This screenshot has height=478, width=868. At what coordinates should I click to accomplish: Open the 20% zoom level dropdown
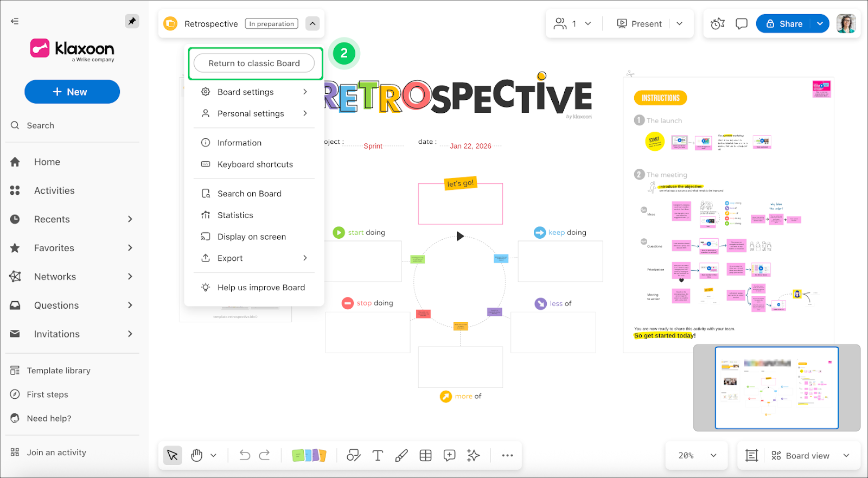click(698, 455)
